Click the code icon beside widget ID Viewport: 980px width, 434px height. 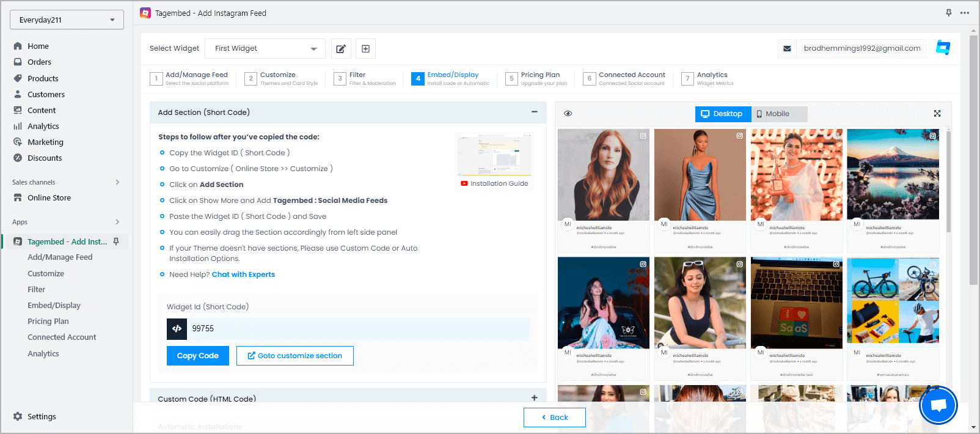[x=177, y=329]
